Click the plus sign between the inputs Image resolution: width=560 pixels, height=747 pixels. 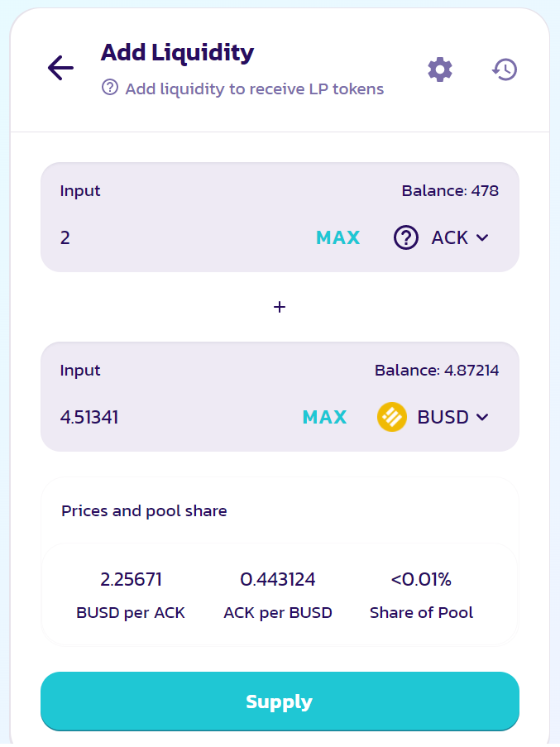click(x=280, y=307)
